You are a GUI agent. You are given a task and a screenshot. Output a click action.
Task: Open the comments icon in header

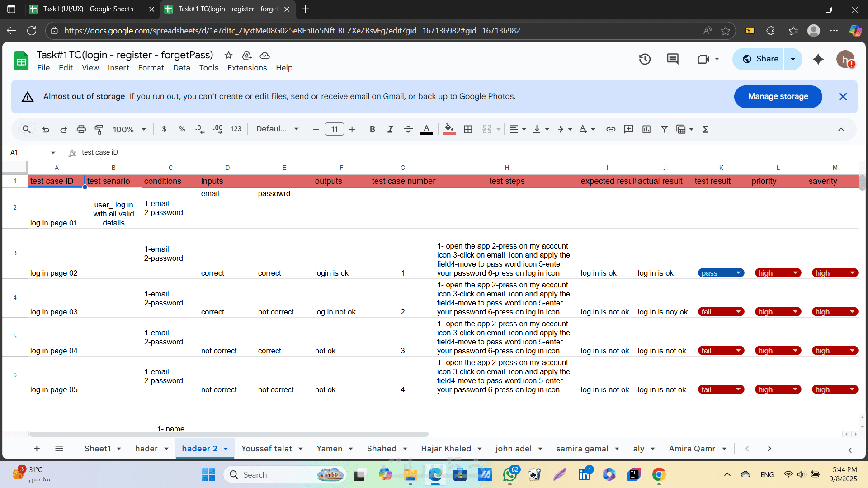673,59
